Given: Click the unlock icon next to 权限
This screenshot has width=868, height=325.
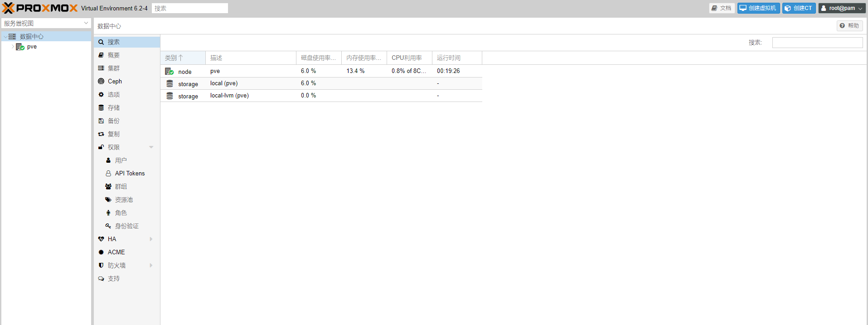Looking at the screenshot, I should pyautogui.click(x=101, y=147).
